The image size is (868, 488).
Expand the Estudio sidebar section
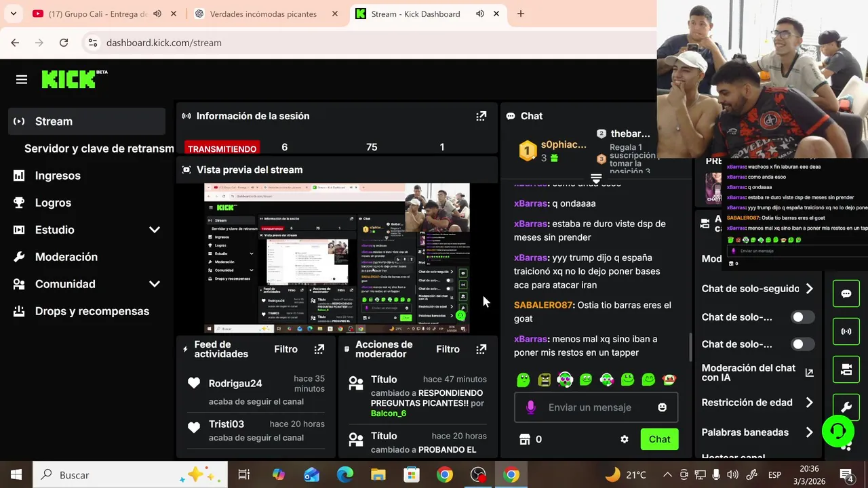155,230
